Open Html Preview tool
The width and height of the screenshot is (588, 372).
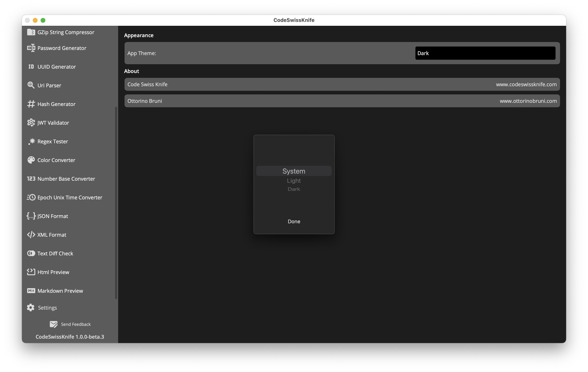pos(53,272)
